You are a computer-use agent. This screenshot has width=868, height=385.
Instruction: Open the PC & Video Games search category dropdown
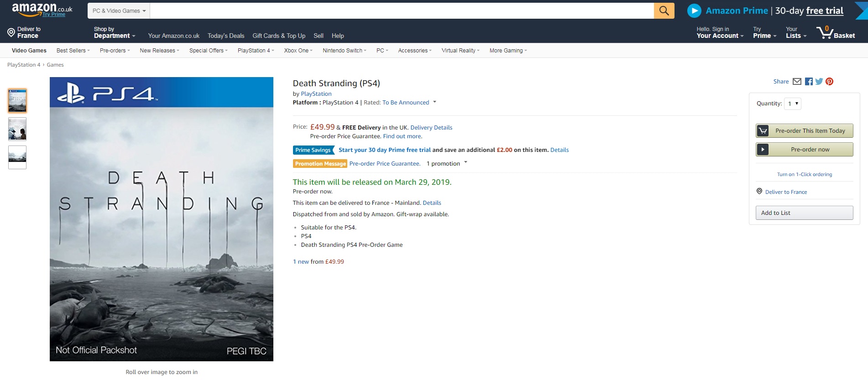pyautogui.click(x=119, y=10)
